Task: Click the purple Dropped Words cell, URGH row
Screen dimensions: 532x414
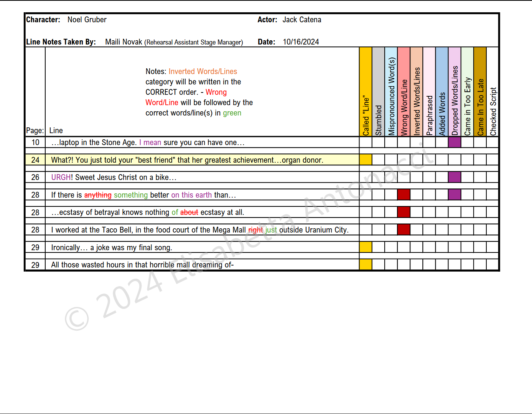Action: 455,177
